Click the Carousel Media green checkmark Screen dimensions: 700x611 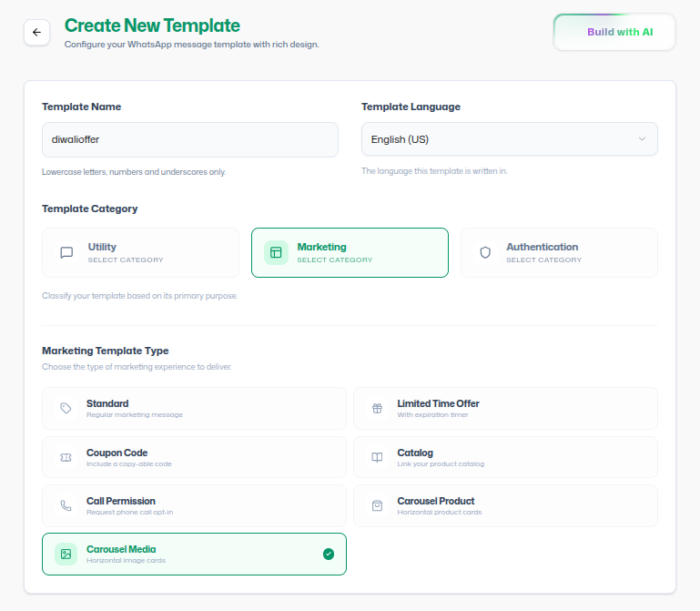click(329, 555)
